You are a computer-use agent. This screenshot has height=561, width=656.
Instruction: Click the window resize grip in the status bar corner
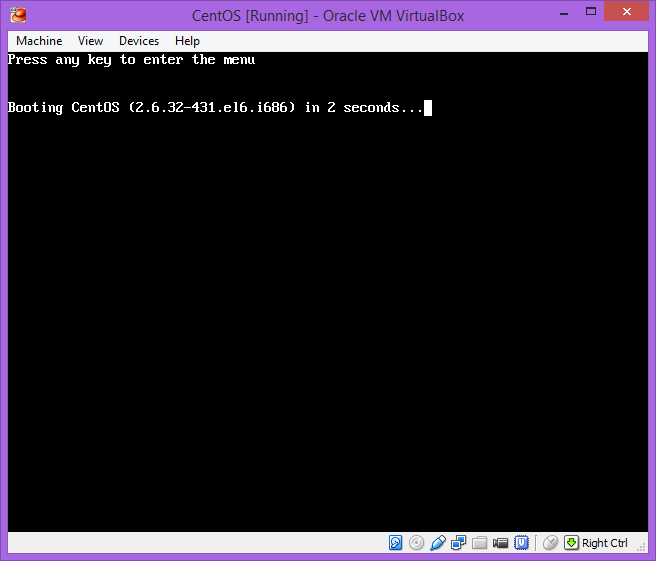click(x=641, y=547)
